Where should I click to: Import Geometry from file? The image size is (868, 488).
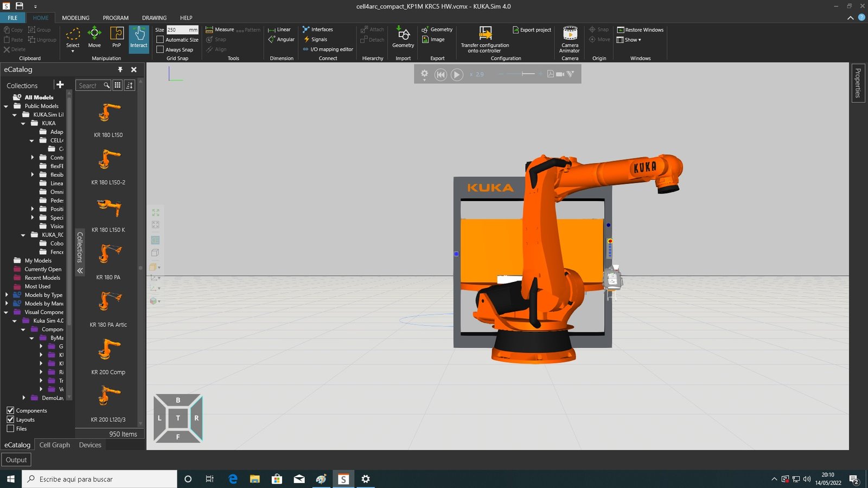click(x=403, y=37)
